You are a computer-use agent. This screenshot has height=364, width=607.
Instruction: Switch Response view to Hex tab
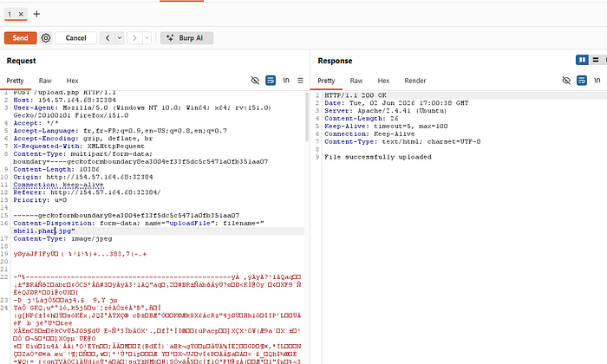[383, 81]
